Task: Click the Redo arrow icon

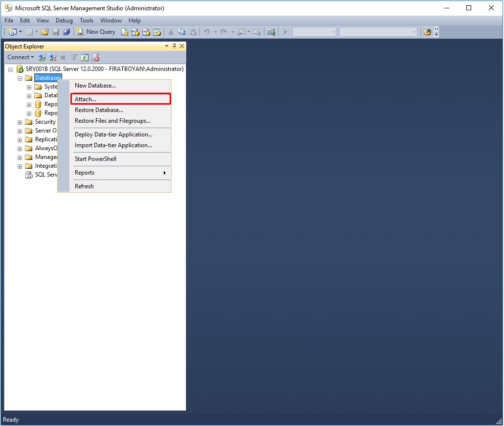Action: pyautogui.click(x=224, y=32)
